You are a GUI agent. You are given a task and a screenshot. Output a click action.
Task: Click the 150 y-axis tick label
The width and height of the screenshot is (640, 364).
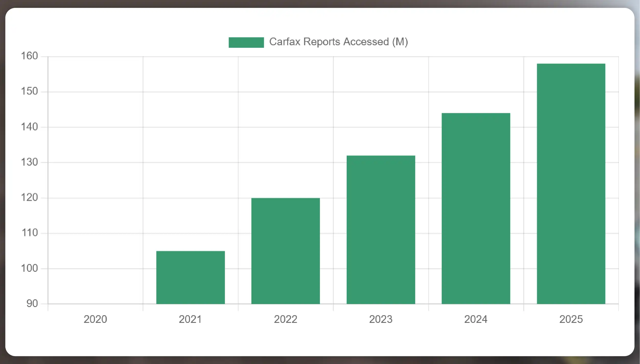point(29,91)
